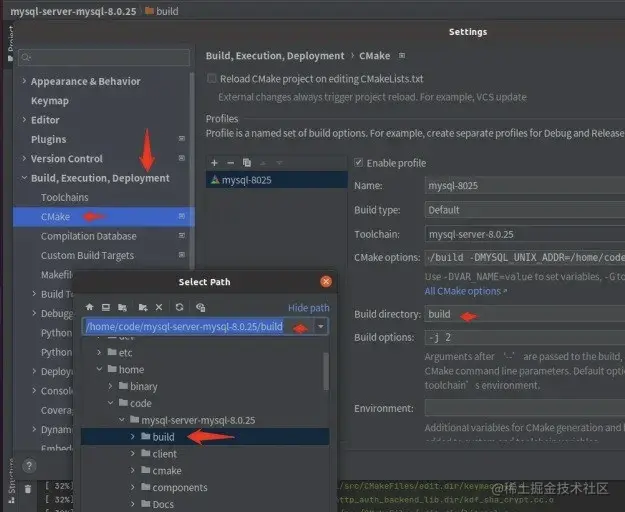Click the project-level marker next to CMake breadcrumb

click(x=402, y=55)
